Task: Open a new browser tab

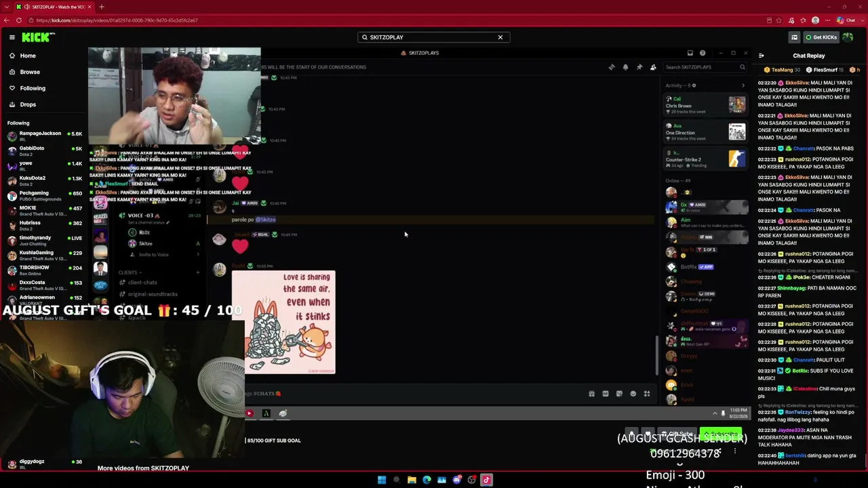Action: click(x=101, y=7)
